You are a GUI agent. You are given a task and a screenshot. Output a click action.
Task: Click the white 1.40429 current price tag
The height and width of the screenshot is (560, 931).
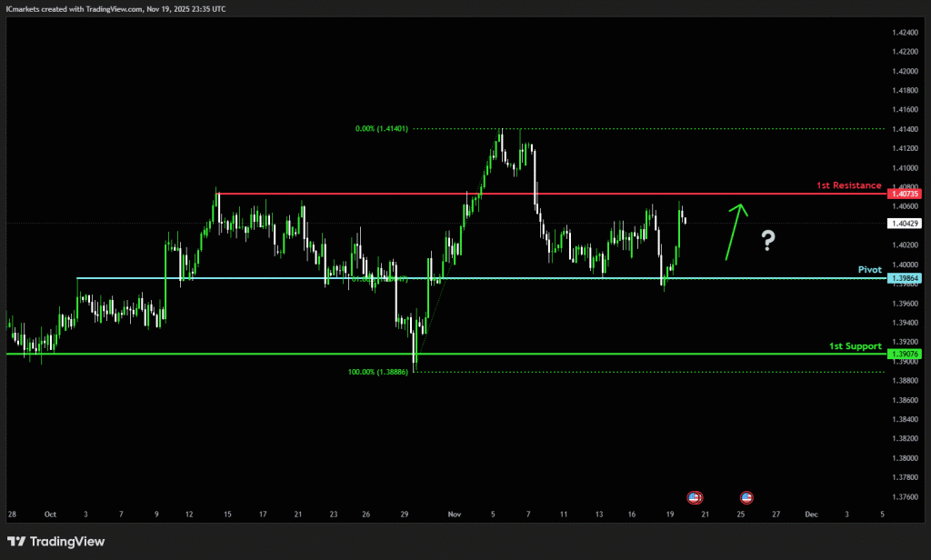(x=906, y=223)
